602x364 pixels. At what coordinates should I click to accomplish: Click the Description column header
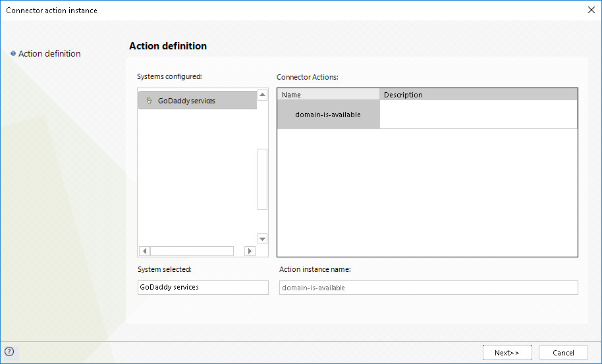point(478,95)
